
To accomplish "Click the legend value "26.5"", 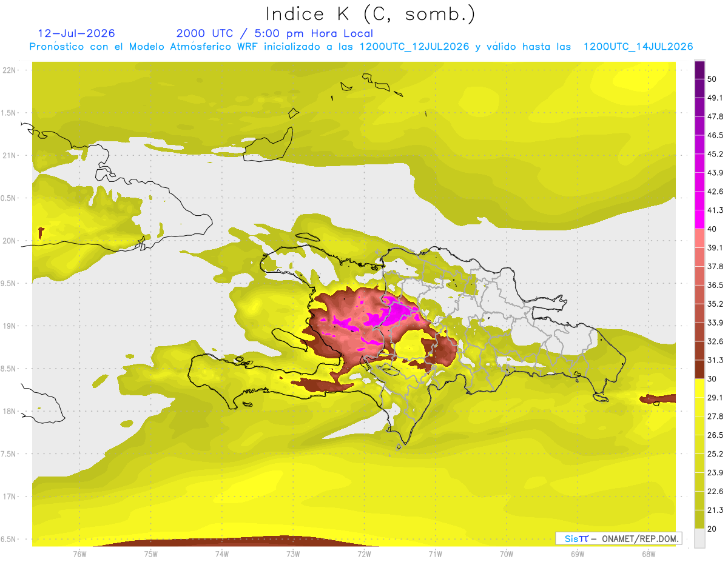I will point(715,435).
